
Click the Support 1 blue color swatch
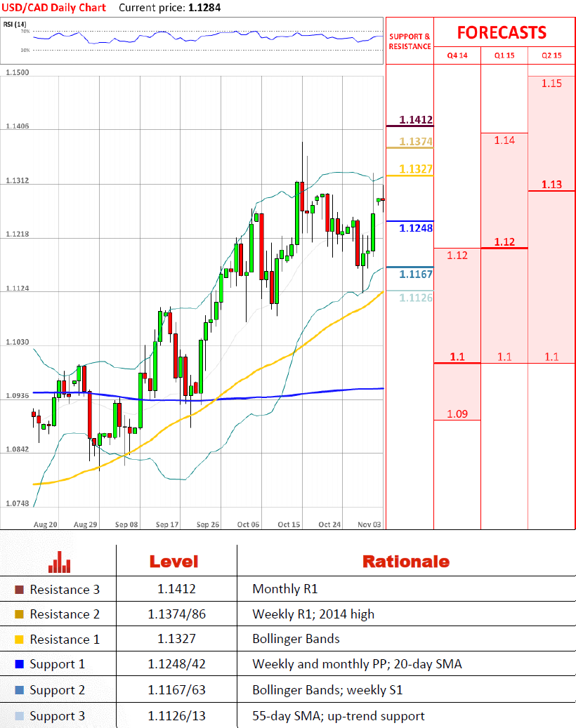coord(19,664)
